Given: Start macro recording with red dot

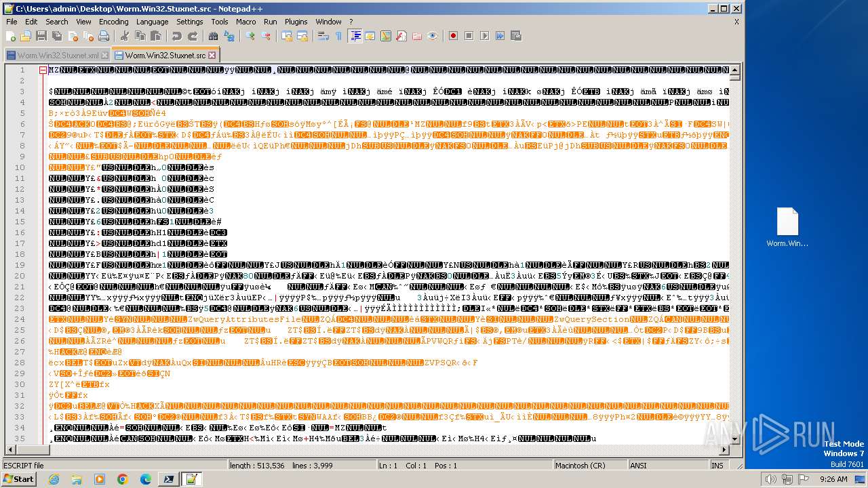Looking at the screenshot, I should coord(454,36).
